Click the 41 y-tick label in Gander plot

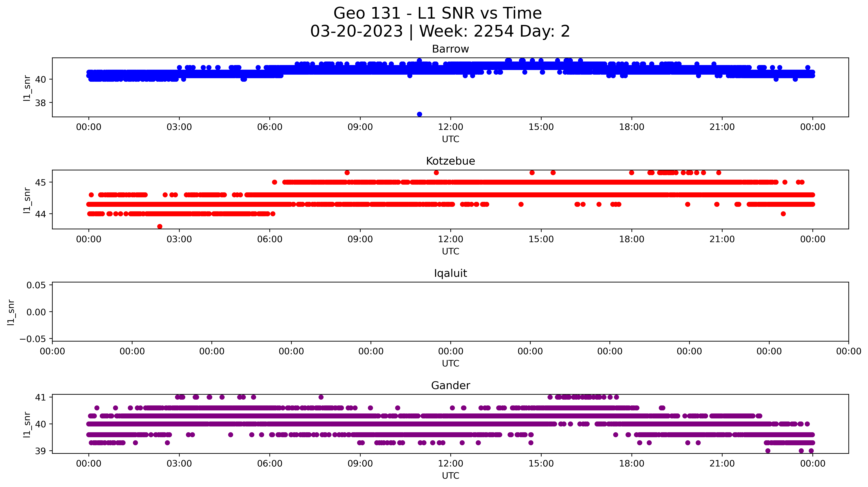pos(40,398)
